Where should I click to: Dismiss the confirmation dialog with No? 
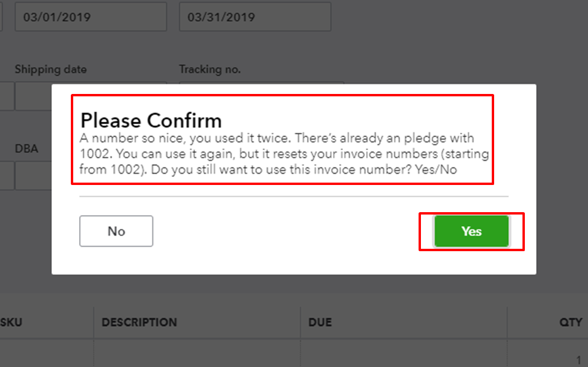click(116, 231)
